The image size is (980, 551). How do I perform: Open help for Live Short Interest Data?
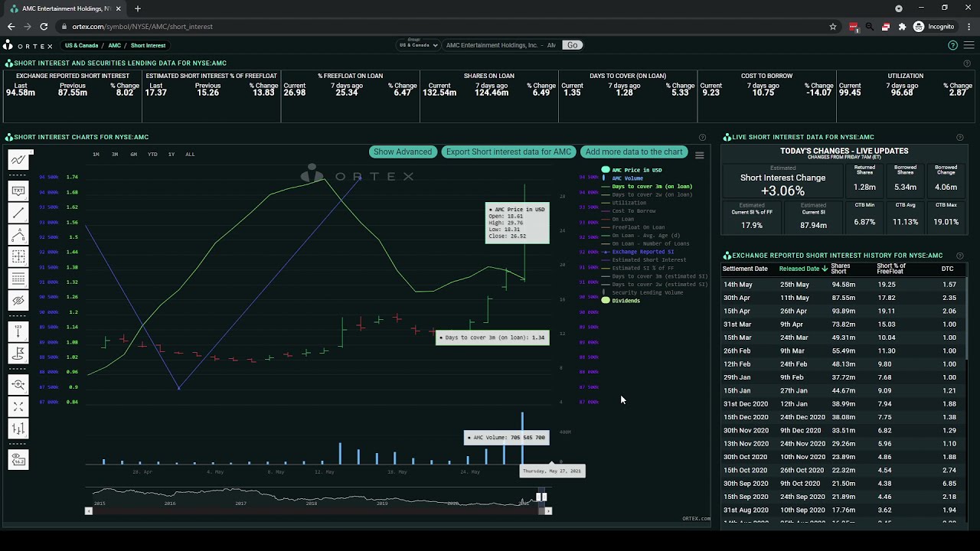pyautogui.click(x=960, y=138)
